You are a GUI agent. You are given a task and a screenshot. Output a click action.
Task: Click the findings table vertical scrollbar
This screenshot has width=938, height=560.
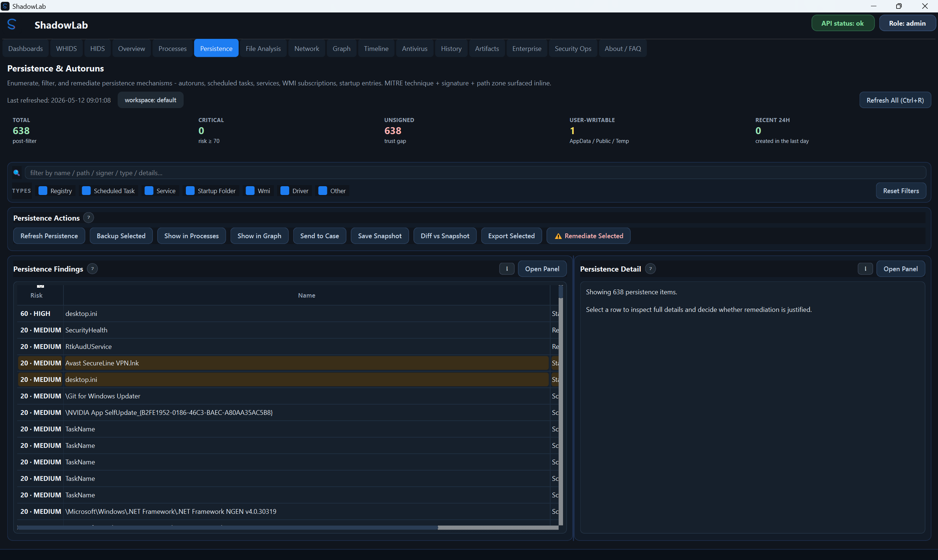pyautogui.click(x=561, y=406)
